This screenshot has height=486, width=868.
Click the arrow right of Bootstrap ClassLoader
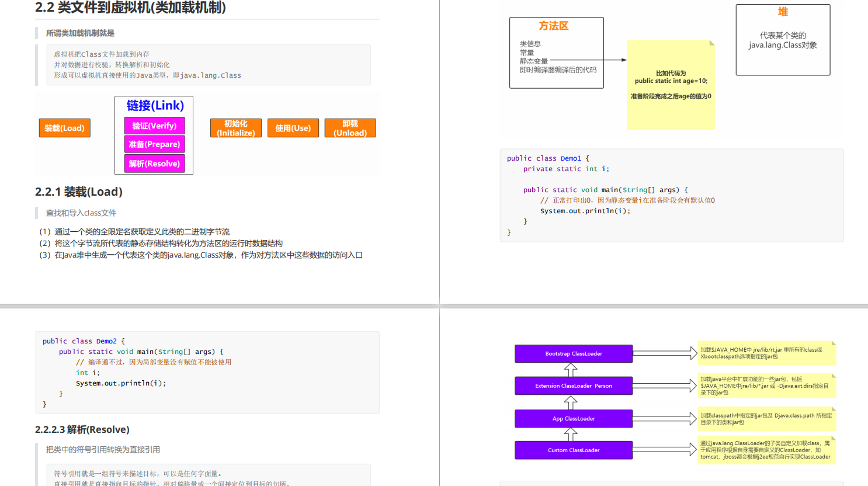tap(665, 353)
